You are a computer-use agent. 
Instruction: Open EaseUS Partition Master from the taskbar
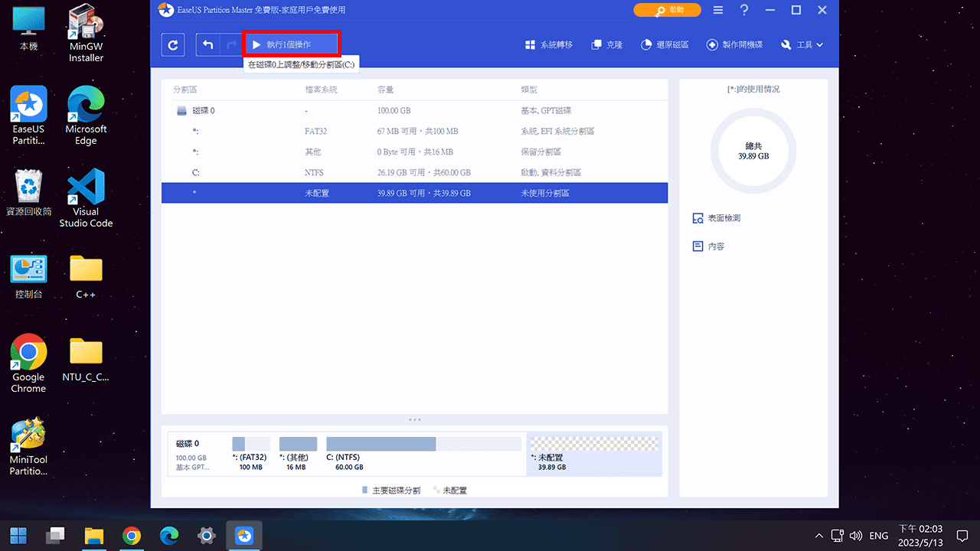[x=243, y=535]
